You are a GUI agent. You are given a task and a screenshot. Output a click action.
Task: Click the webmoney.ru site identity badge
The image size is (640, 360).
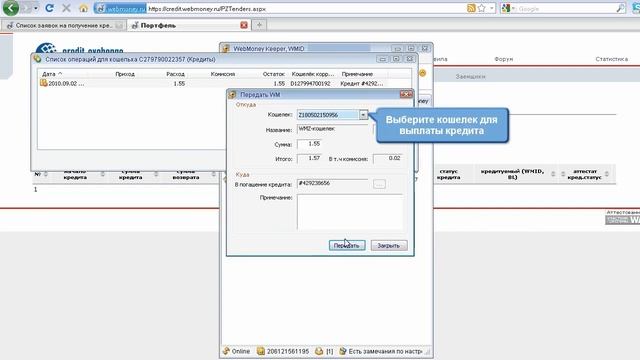click(120, 9)
